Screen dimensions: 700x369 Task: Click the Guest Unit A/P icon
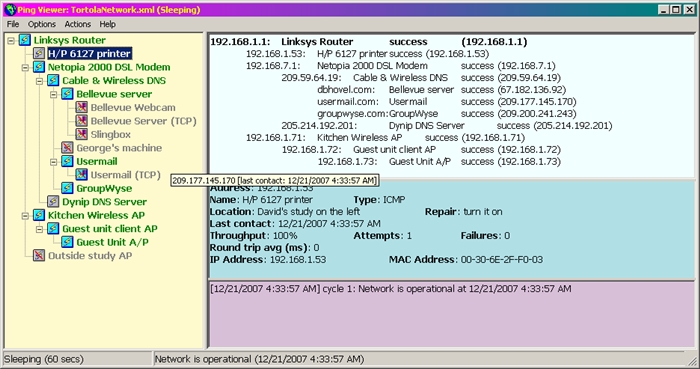(x=67, y=242)
